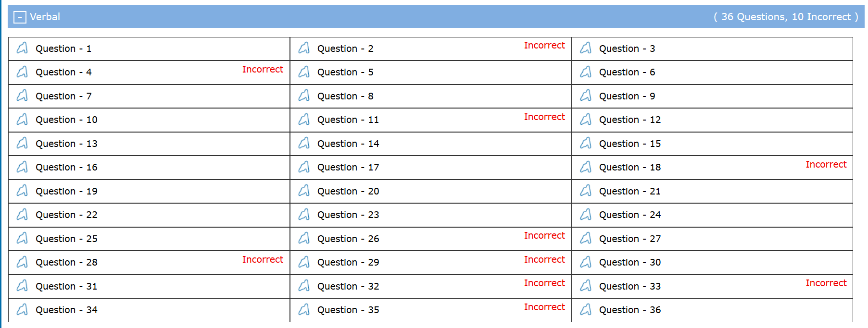868x328 pixels.
Task: Click the icon beside Question - 9
Action: click(586, 96)
